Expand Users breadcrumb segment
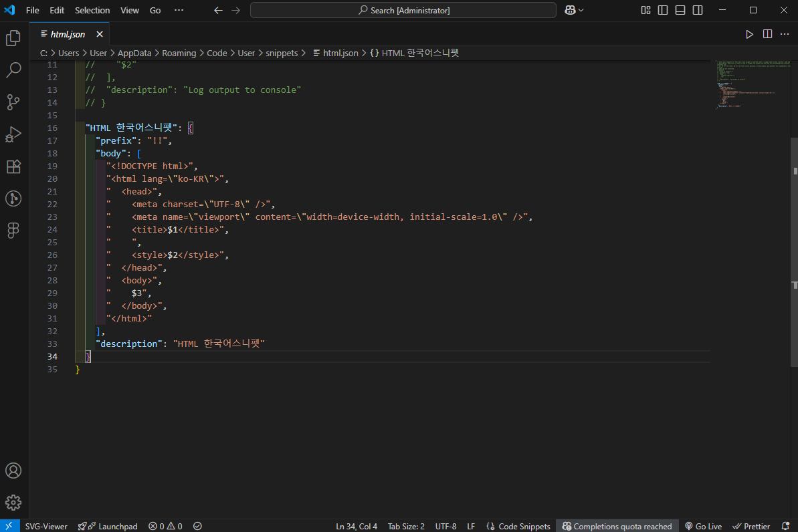The height and width of the screenshot is (532, 798). (68, 53)
